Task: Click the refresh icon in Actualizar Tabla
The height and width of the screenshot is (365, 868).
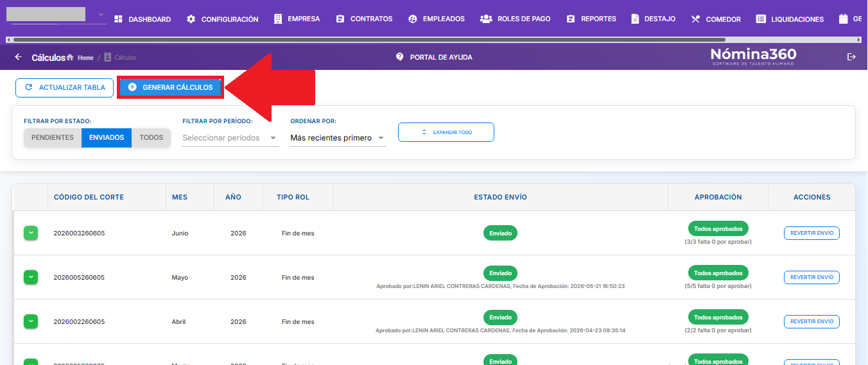Action: click(x=28, y=87)
